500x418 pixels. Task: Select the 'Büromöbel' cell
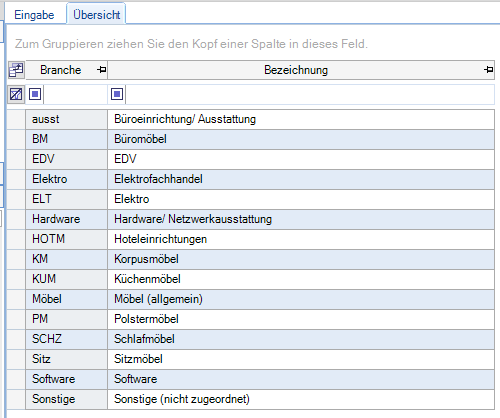click(301, 139)
